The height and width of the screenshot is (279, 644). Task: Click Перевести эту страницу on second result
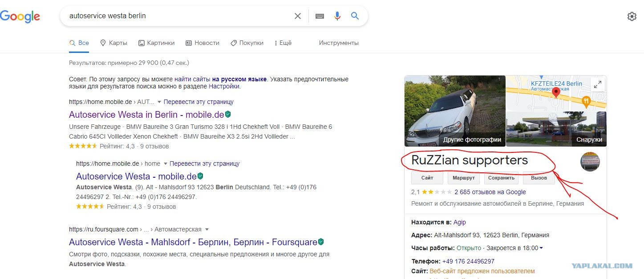[205, 163]
